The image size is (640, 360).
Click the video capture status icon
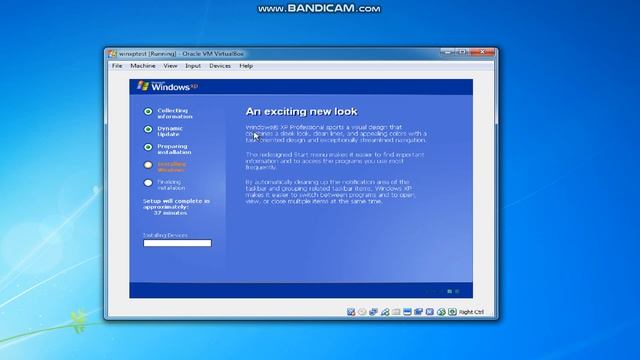coord(418,312)
